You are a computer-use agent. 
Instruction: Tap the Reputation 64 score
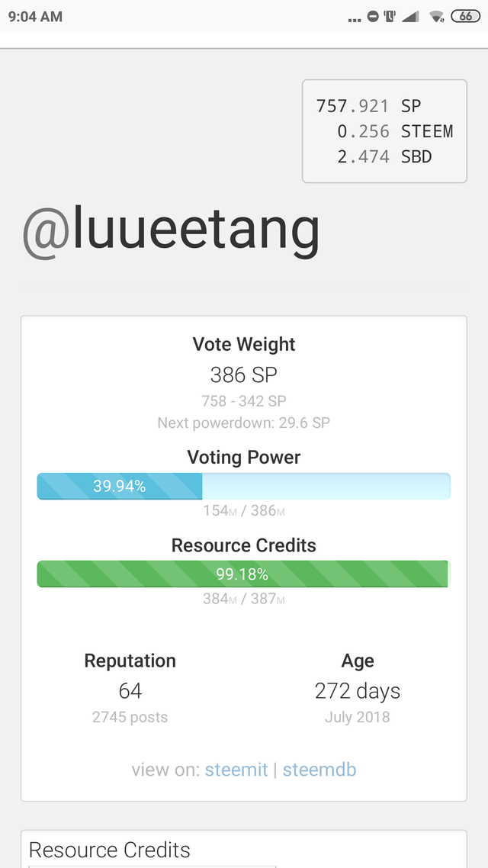[130, 690]
